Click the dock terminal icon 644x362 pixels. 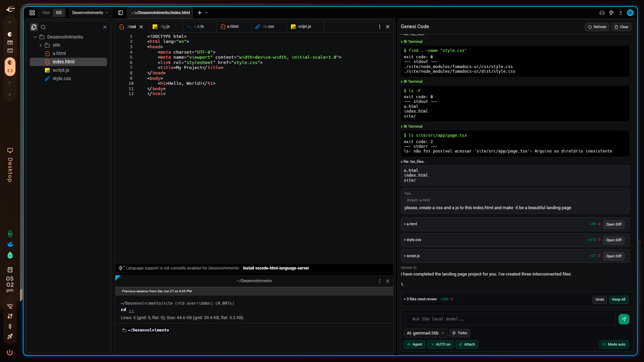[10, 51]
